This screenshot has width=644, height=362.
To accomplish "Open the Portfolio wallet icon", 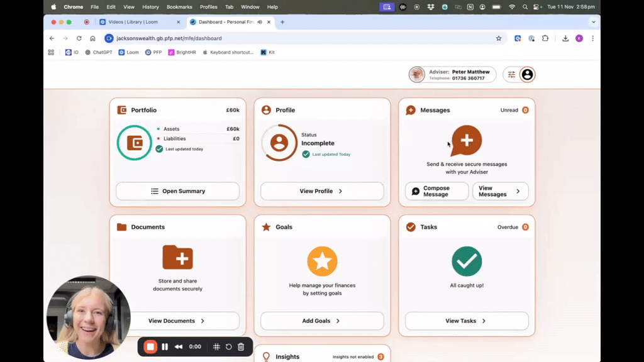I will (x=122, y=110).
